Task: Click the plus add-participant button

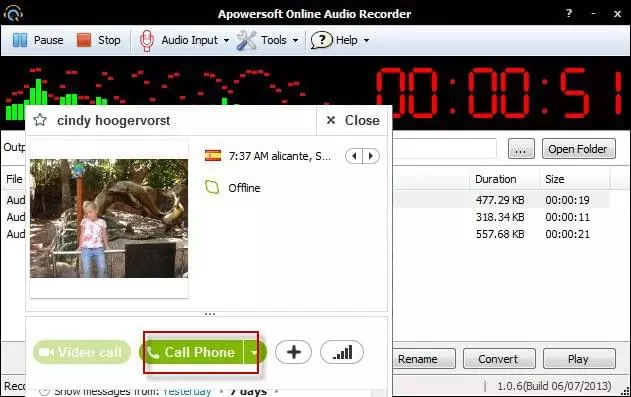Action: tap(293, 352)
